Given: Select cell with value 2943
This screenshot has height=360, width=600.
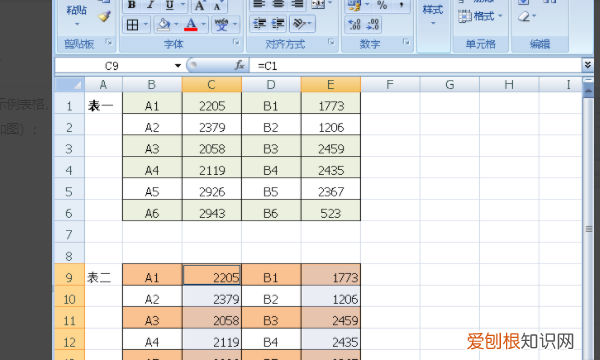Looking at the screenshot, I should [x=212, y=210].
